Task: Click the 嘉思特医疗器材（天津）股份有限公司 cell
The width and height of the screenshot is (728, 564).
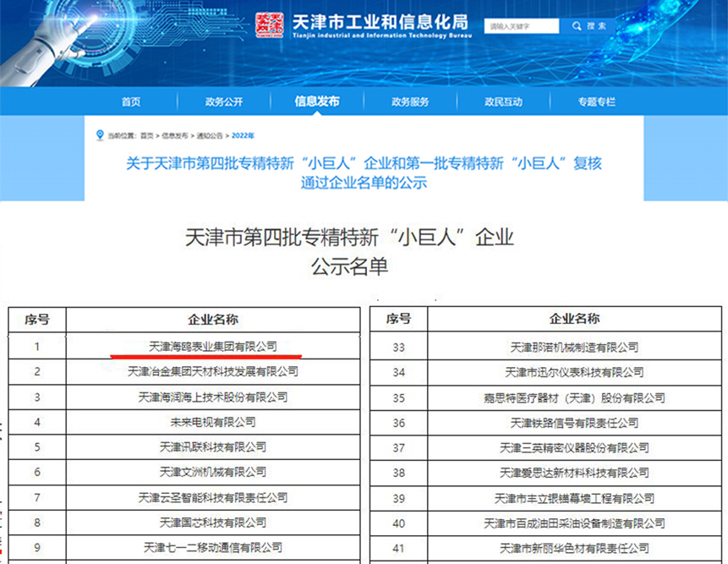Action: click(575, 397)
